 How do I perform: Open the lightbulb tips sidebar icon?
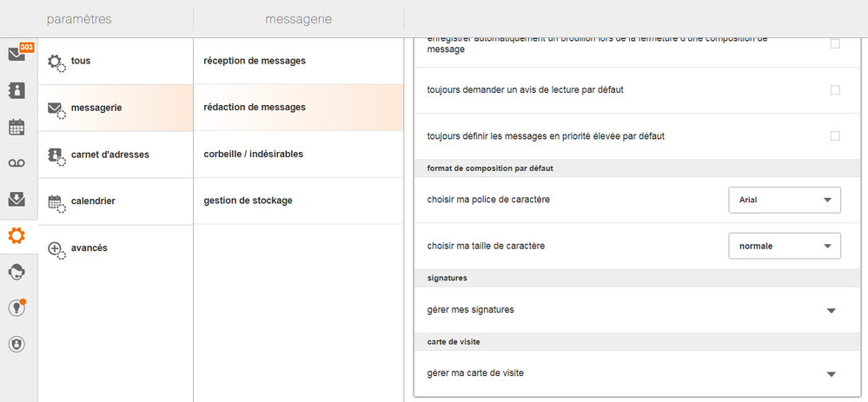17,307
